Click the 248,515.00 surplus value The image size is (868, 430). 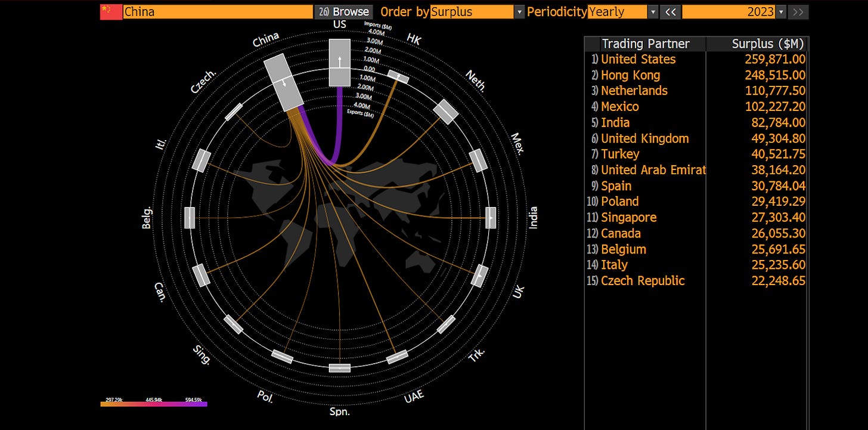(775, 75)
